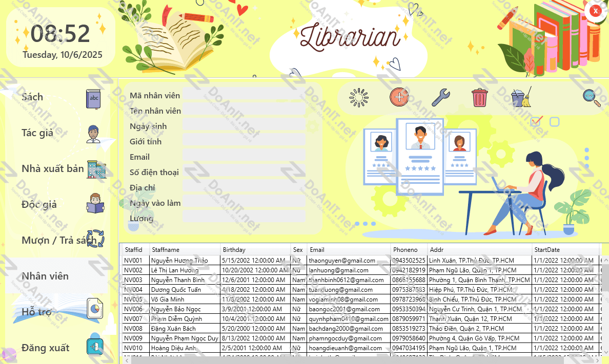This screenshot has height=364, width=609.
Task: Click the magnifying glass search icon
Action: tap(591, 97)
